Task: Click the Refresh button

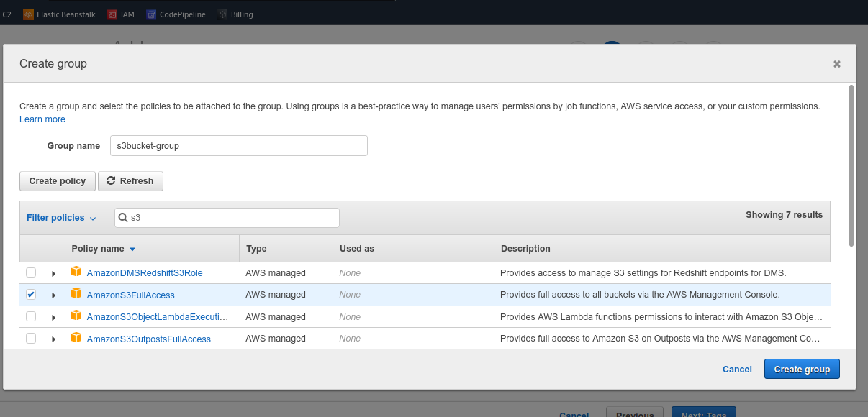Action: [130, 181]
